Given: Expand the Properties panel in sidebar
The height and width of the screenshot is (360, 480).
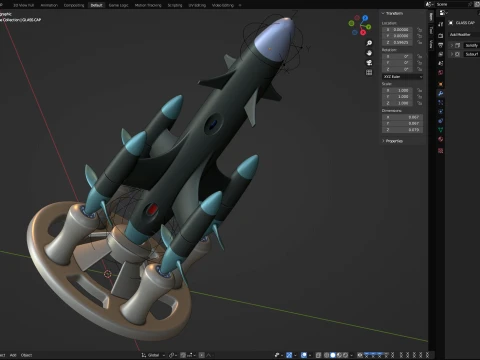Looking at the screenshot, I should 392,141.
